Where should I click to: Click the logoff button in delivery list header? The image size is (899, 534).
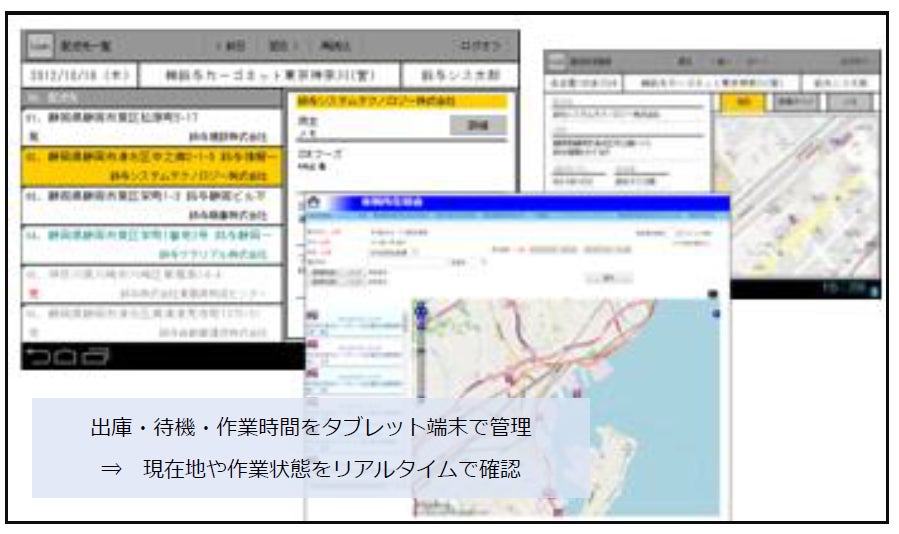tap(480, 45)
